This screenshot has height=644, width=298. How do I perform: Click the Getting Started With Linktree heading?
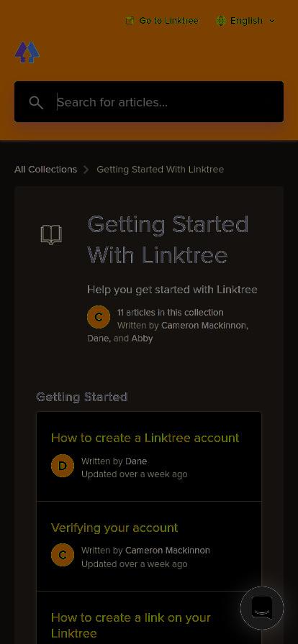coord(168,240)
